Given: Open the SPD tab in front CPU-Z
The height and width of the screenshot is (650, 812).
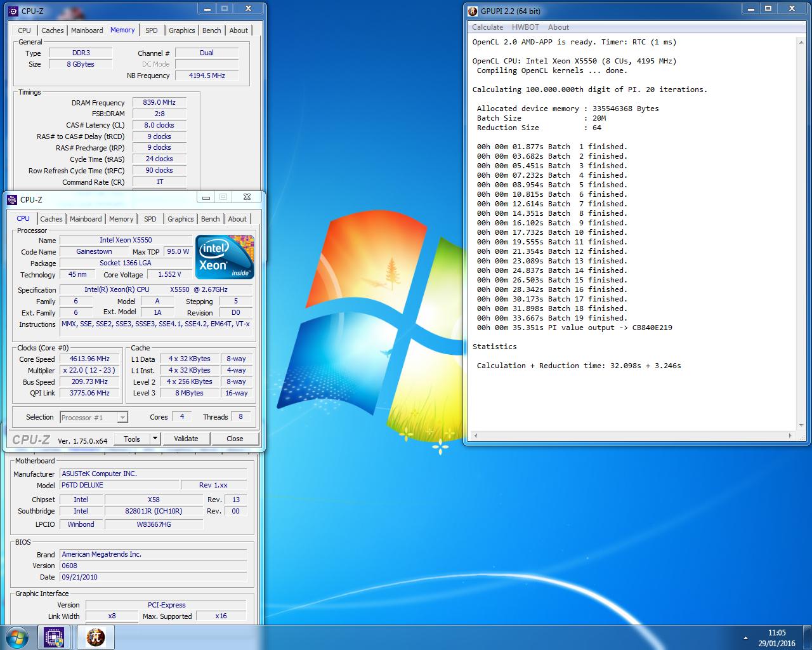Looking at the screenshot, I should tap(150, 219).
